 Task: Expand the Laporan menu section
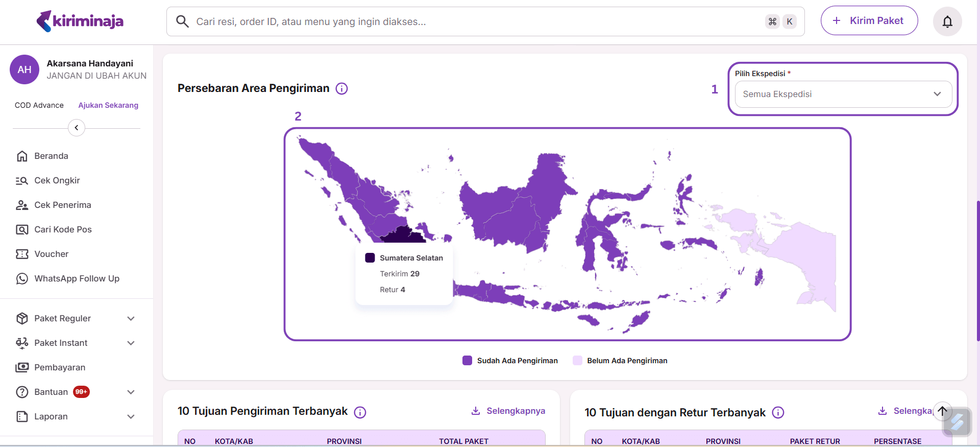point(76,416)
